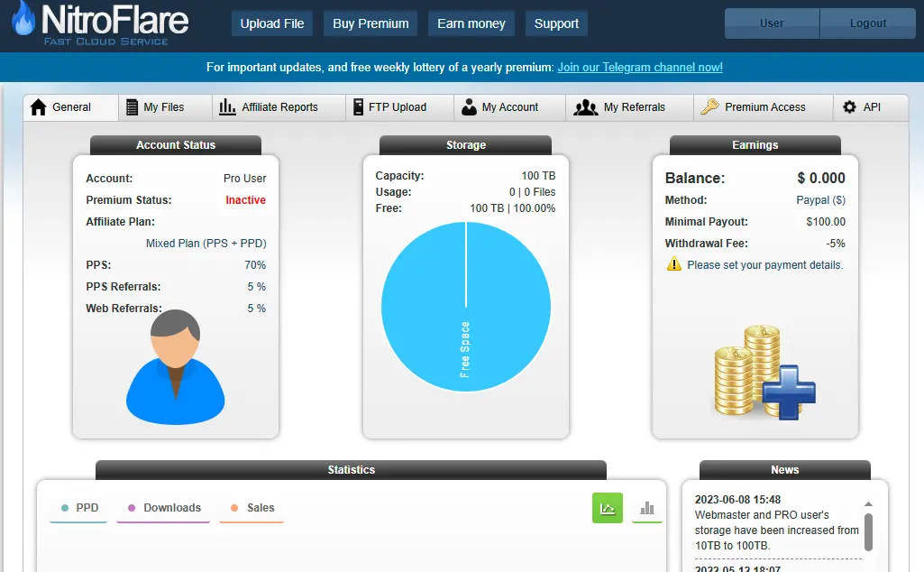Open the My Account tab

pyautogui.click(x=509, y=107)
